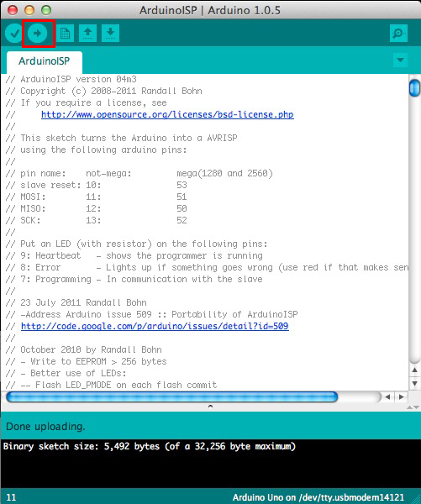Click the "Copyright (c) 2008-2011 Randall Bohn" line
This screenshot has width=421, height=504.
(104, 91)
